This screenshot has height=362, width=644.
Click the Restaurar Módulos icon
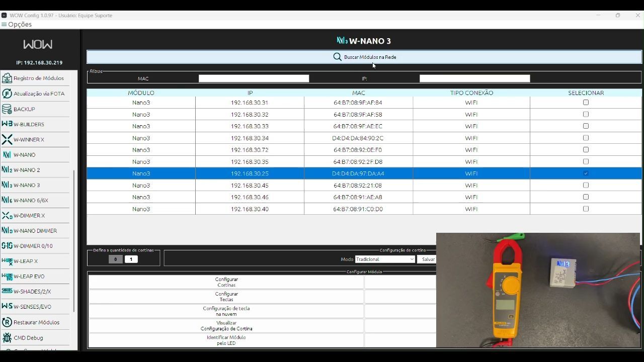coord(7,322)
